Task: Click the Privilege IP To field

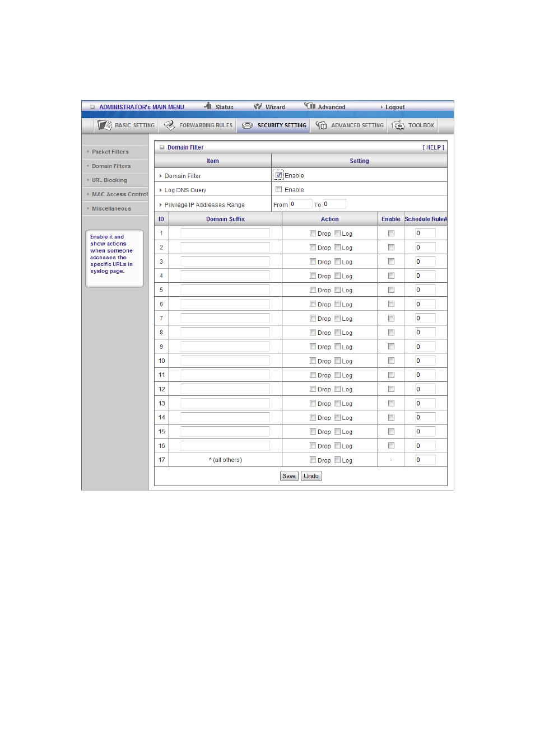Action: click(x=334, y=204)
